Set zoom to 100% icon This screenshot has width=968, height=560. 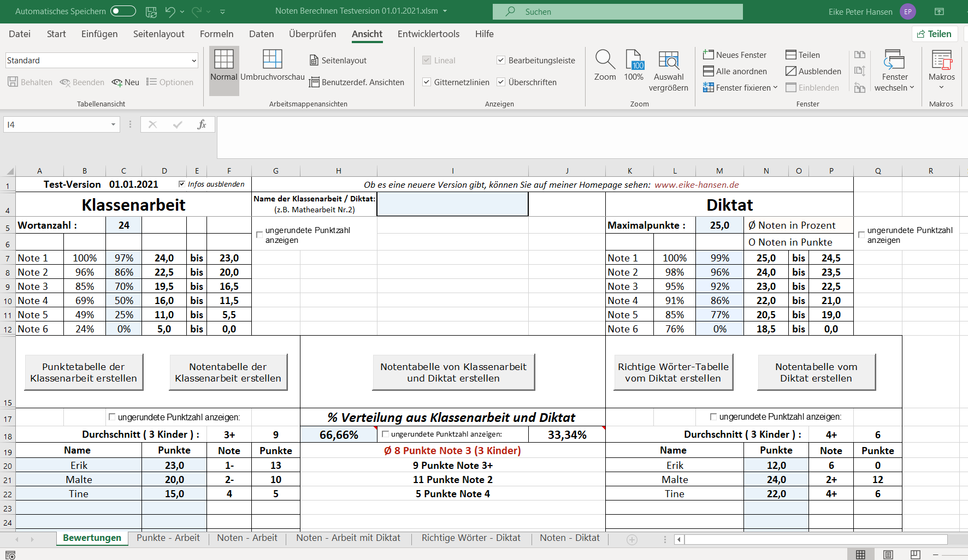pos(634,60)
